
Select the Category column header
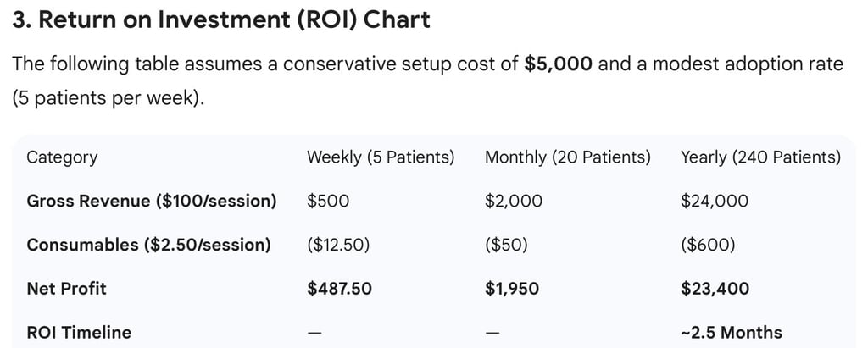(x=62, y=157)
